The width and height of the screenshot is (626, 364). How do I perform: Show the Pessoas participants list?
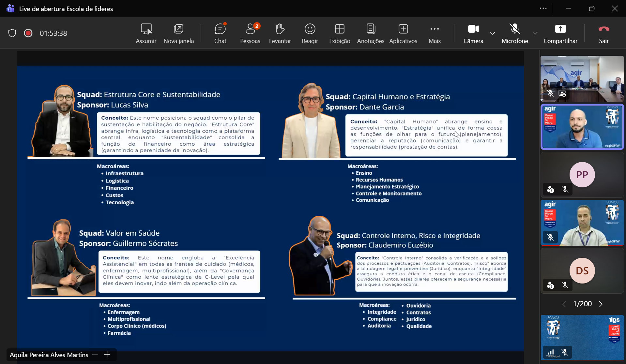coord(250,33)
